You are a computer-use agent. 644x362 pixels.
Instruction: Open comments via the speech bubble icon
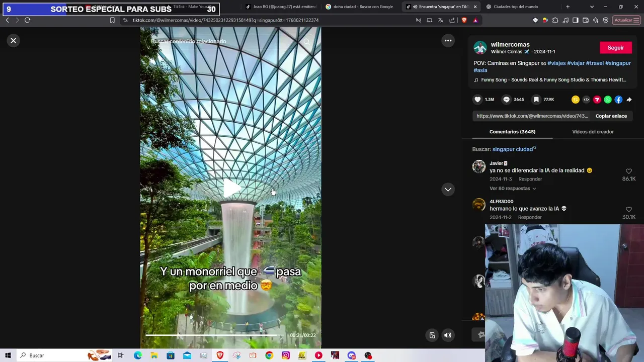507,100
